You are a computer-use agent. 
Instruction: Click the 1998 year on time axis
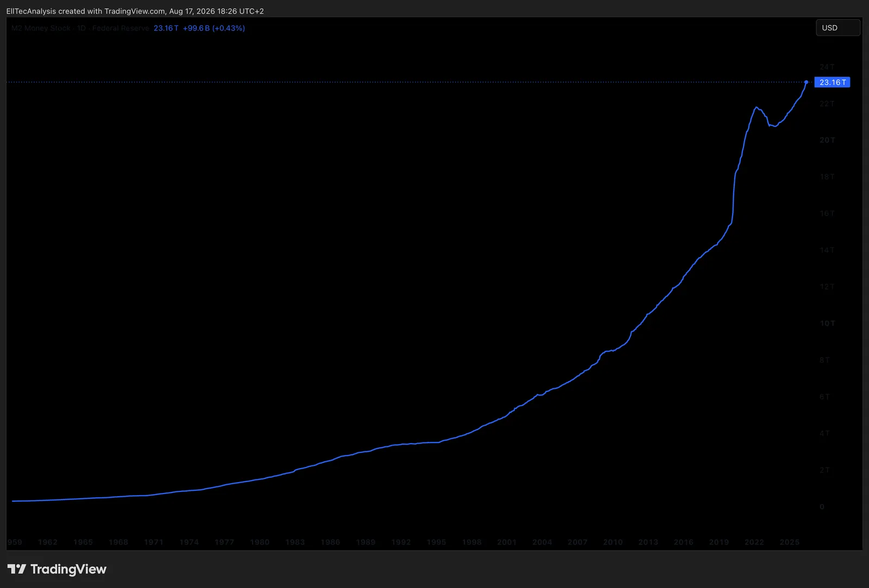(471, 542)
